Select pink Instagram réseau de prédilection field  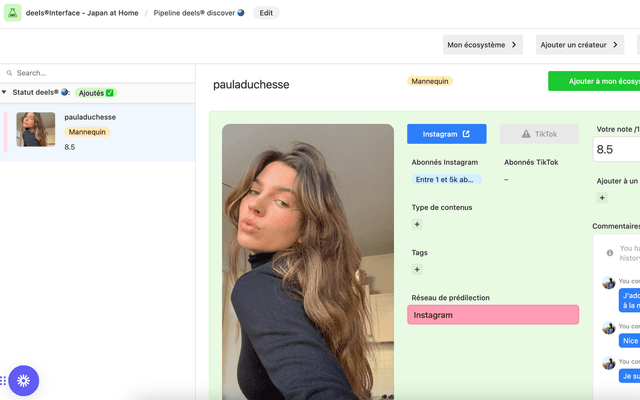tap(492, 315)
